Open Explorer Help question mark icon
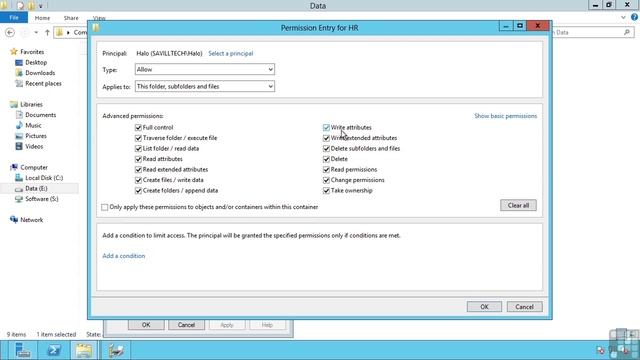The height and width of the screenshot is (360, 640). [x=634, y=17]
